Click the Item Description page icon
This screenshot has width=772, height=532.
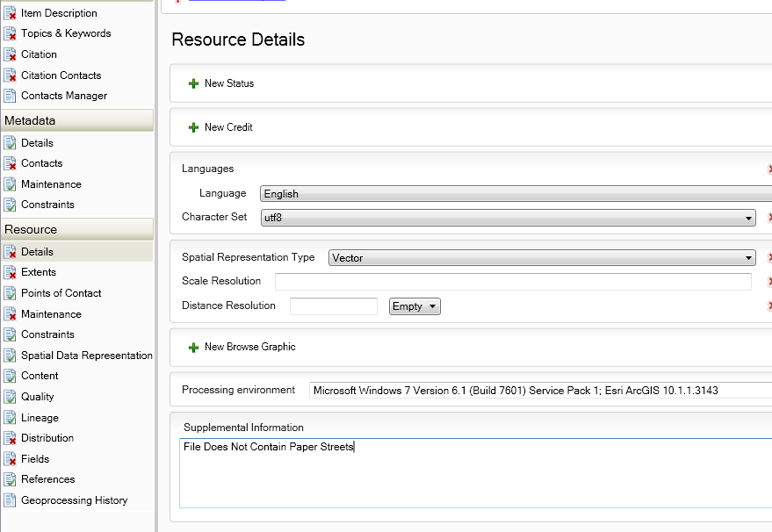pos(10,13)
